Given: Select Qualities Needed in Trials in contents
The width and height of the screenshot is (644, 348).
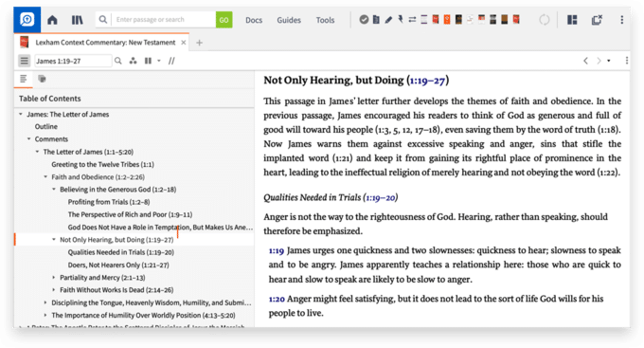Looking at the screenshot, I should click(x=121, y=252).
